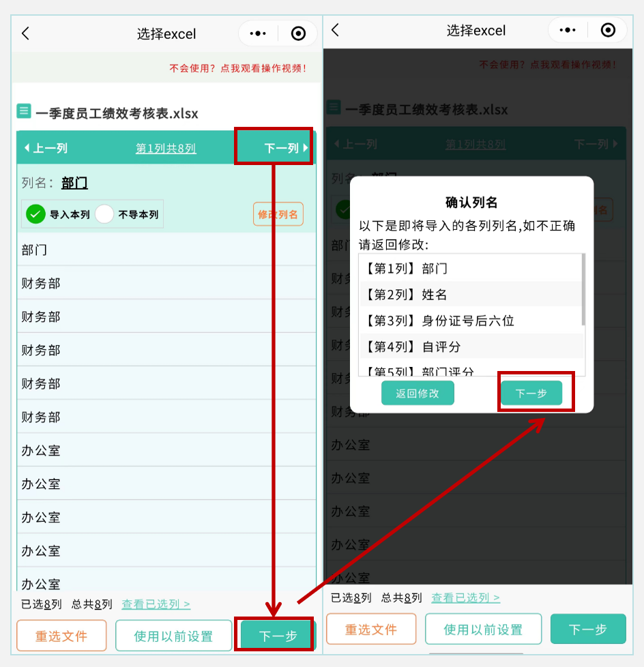Click 重选文件 button on left screen

pos(61,636)
